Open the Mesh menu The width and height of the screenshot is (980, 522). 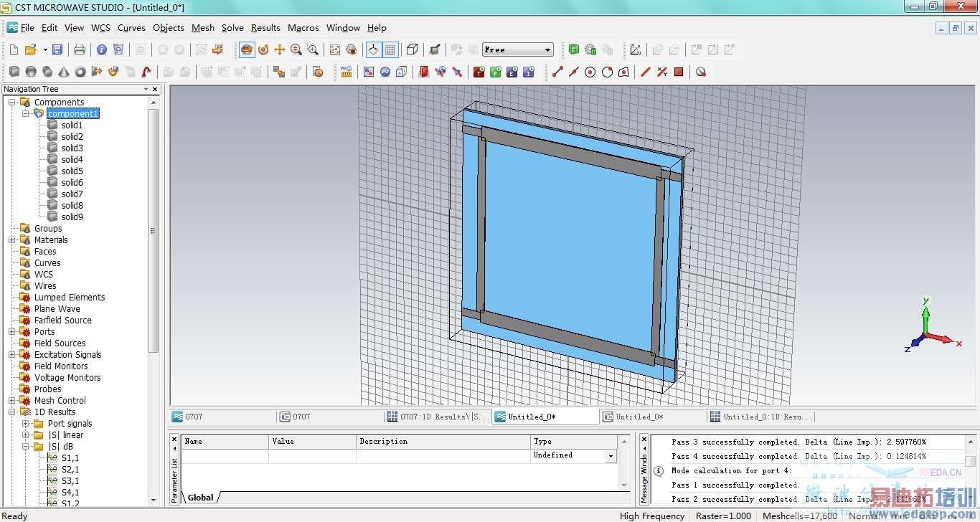pyautogui.click(x=203, y=27)
